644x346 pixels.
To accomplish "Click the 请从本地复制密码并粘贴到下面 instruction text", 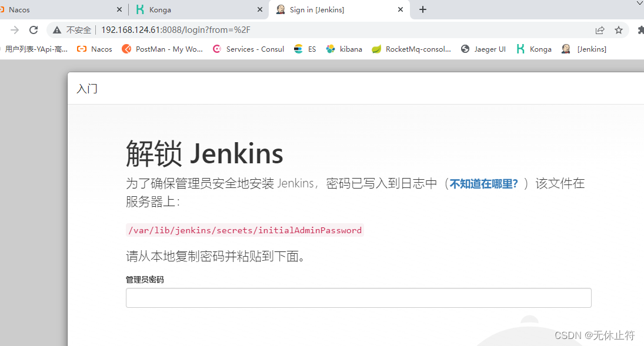I will pos(216,257).
